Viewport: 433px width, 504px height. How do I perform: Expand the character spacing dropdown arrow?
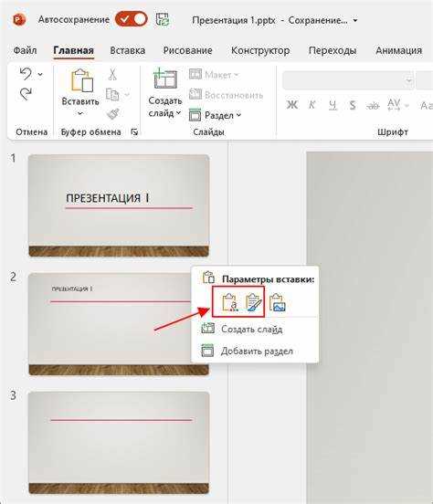[407, 106]
